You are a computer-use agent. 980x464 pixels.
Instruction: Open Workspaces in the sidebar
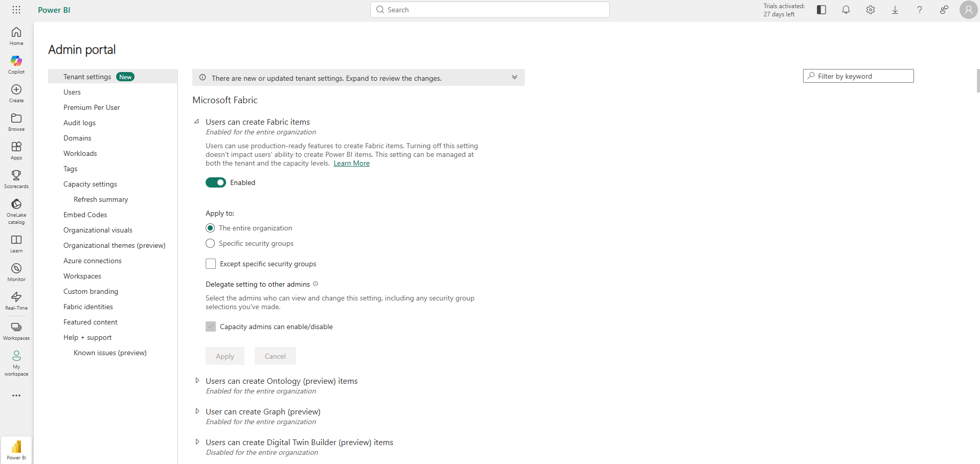coord(16,331)
